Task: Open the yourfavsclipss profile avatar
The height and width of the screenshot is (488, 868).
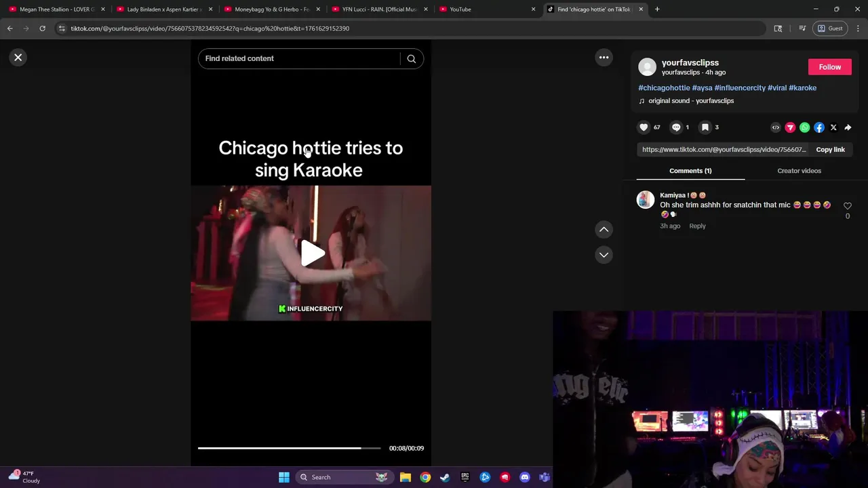Action: click(647, 66)
